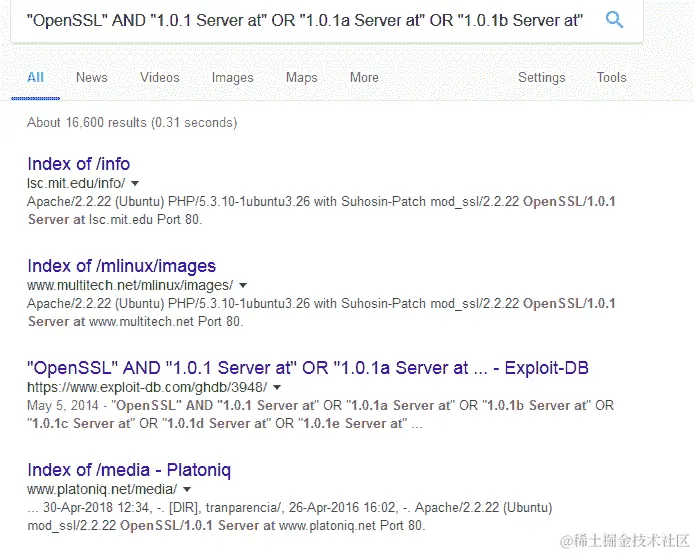Screen dimensions: 695x554
Task: Click the www.multitech.net/mlinux/images/ URL text
Action: pyautogui.click(x=130, y=285)
